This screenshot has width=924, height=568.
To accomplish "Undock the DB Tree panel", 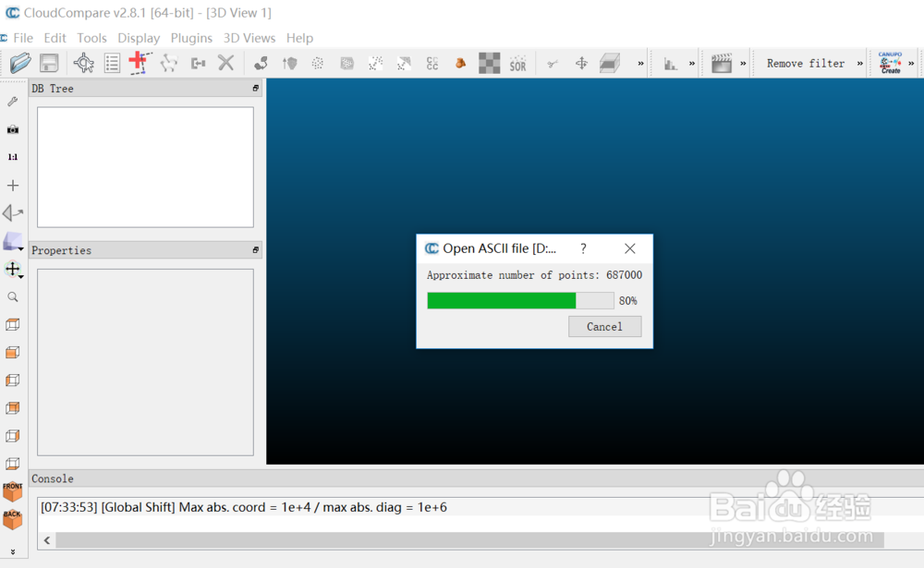I will (256, 88).
